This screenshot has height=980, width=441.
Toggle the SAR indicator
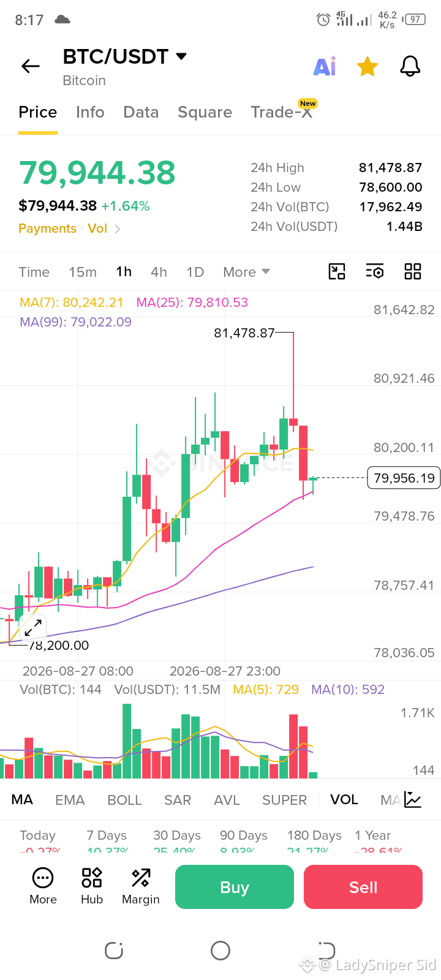coord(178,800)
